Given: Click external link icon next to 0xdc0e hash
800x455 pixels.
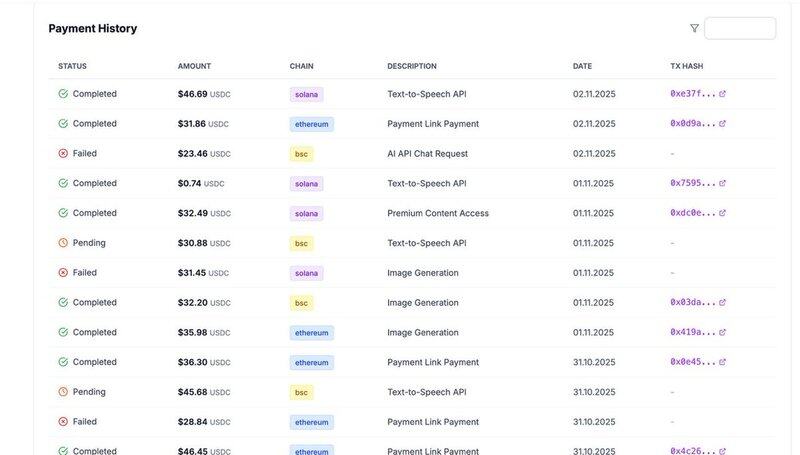Looking at the screenshot, I should pos(723,213).
